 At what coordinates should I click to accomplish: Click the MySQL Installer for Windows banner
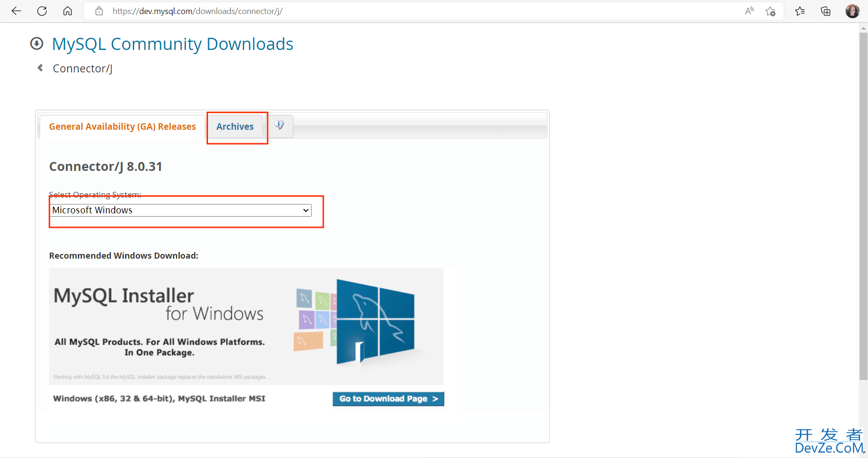click(x=246, y=327)
